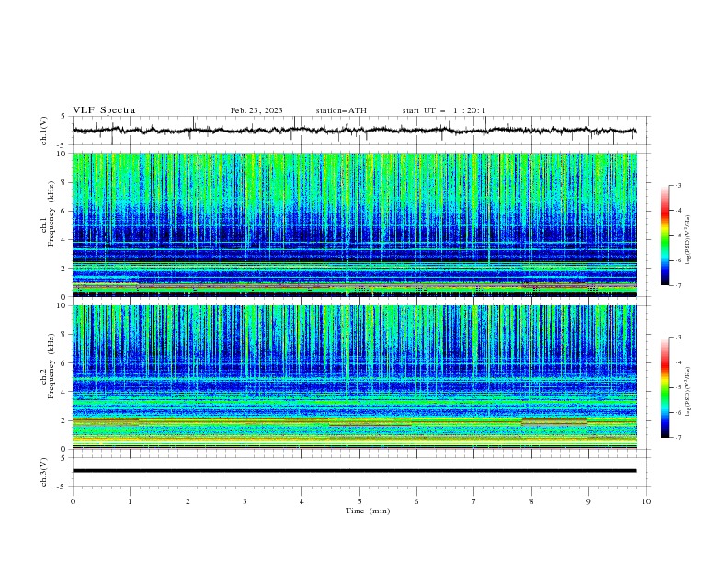Image resolution: width=728 pixels, height=563 pixels.
Task: Click the lower color bar's "log(PSD)(V²/Hz)" label
Action: point(688,392)
